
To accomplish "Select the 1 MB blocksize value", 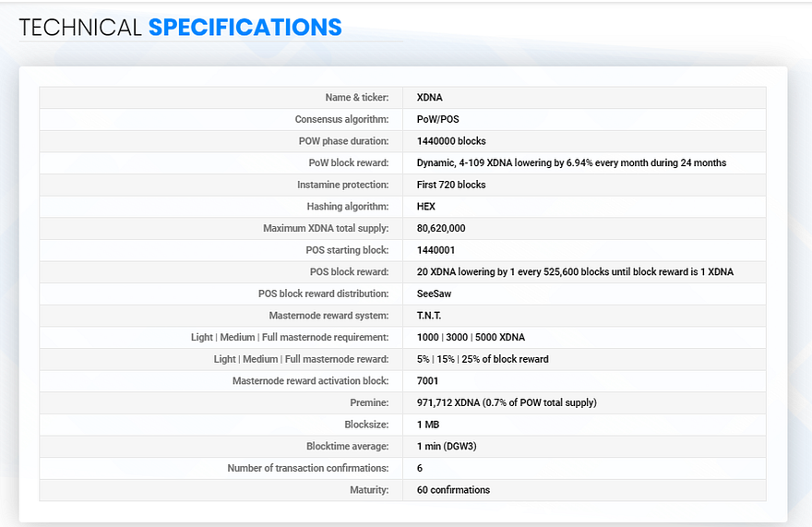I will coord(428,425).
